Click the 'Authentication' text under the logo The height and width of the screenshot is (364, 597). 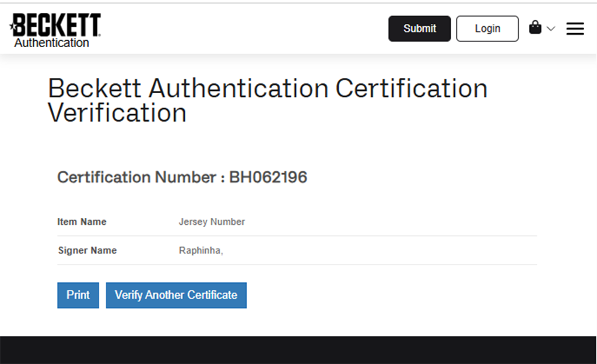click(52, 43)
